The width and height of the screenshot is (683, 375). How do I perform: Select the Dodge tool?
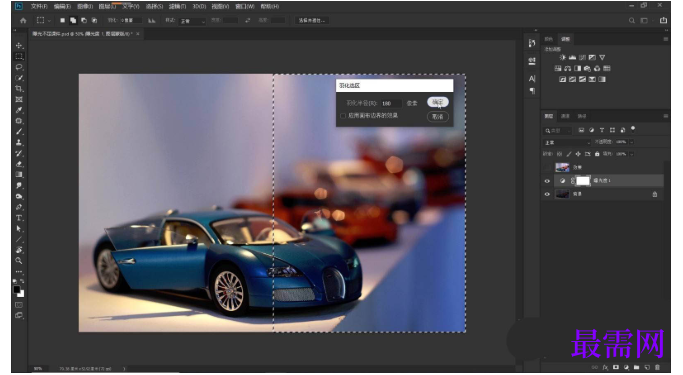[x=19, y=196]
